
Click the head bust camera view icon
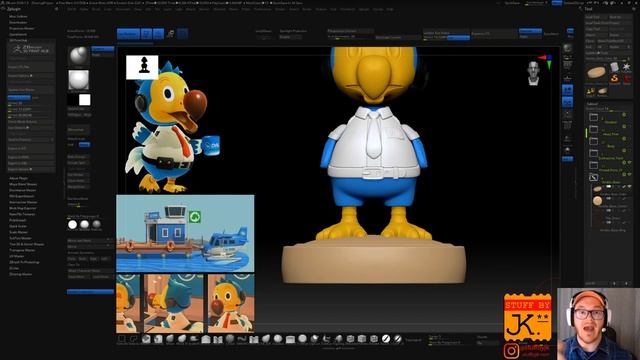click(x=533, y=73)
